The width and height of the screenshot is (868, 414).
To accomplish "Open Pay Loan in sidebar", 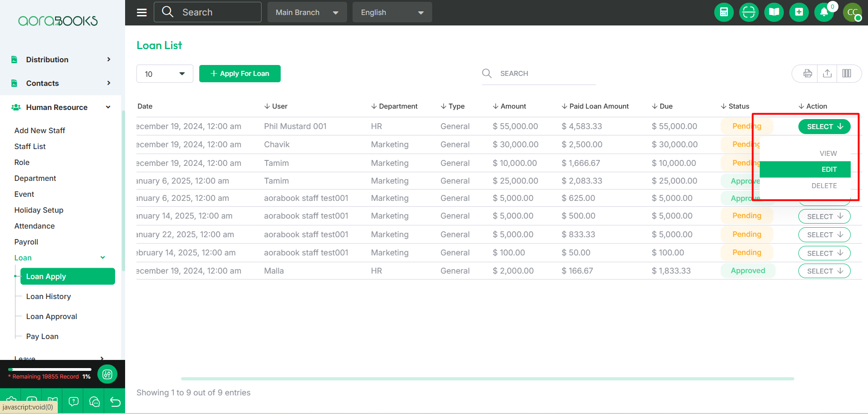I will [x=42, y=336].
